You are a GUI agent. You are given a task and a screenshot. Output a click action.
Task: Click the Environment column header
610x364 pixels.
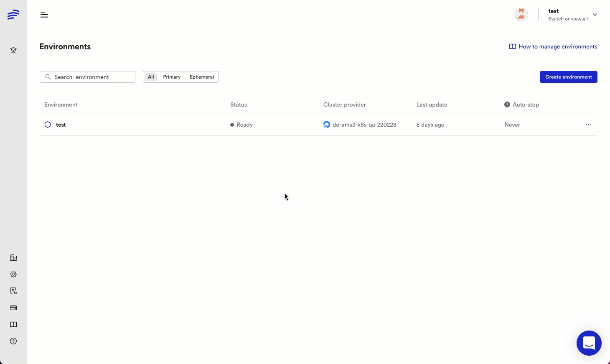(61, 104)
